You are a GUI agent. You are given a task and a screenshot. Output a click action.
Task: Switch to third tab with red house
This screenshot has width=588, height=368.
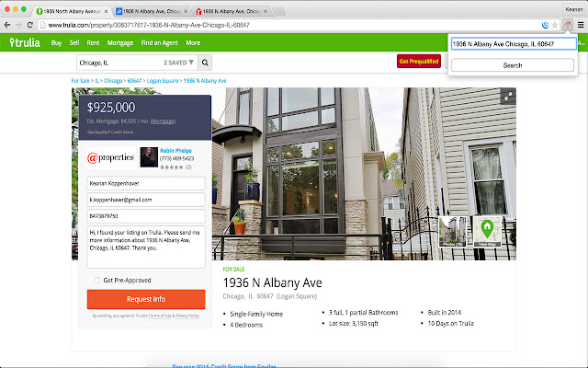[x=231, y=12]
